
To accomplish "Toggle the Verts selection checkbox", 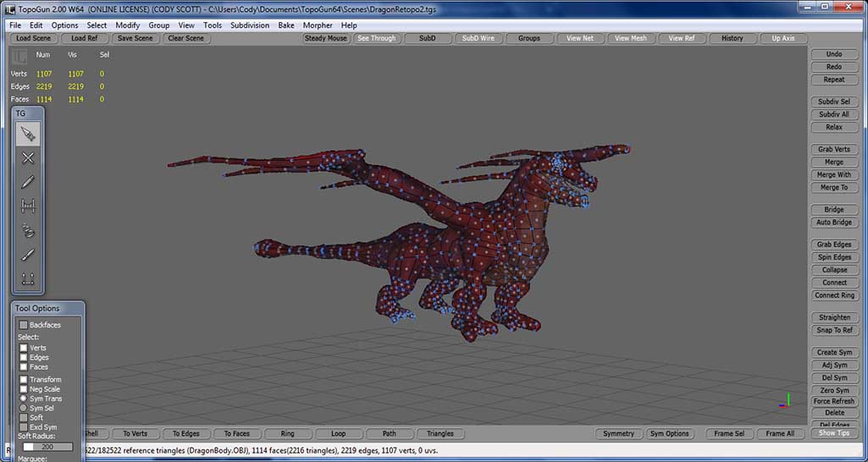I will (x=23, y=348).
